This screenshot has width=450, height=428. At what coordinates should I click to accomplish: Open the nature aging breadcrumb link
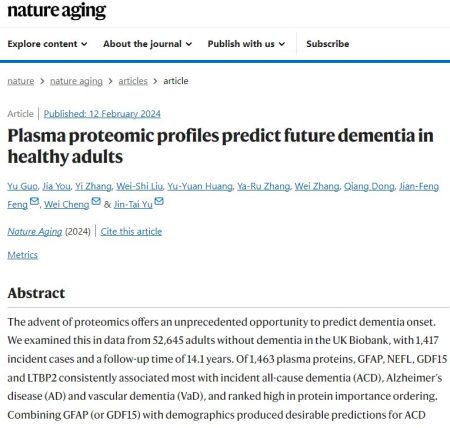coord(76,81)
